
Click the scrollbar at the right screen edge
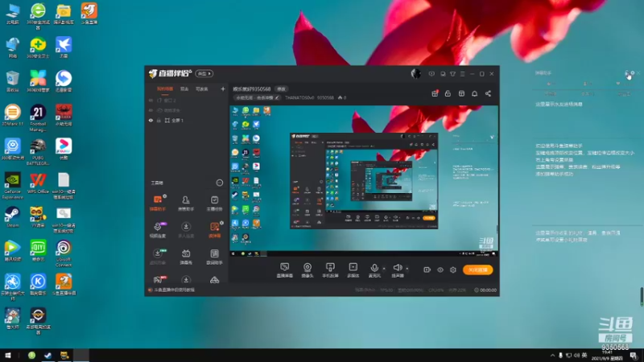point(642,296)
